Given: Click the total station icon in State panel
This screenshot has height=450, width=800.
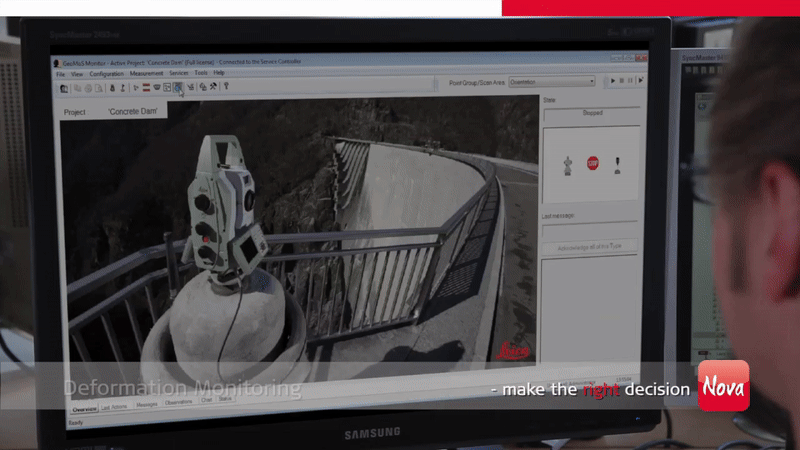Looking at the screenshot, I should [568, 166].
